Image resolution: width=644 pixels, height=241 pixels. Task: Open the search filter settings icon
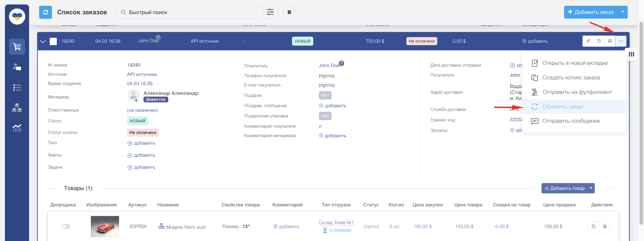pyautogui.click(x=270, y=12)
